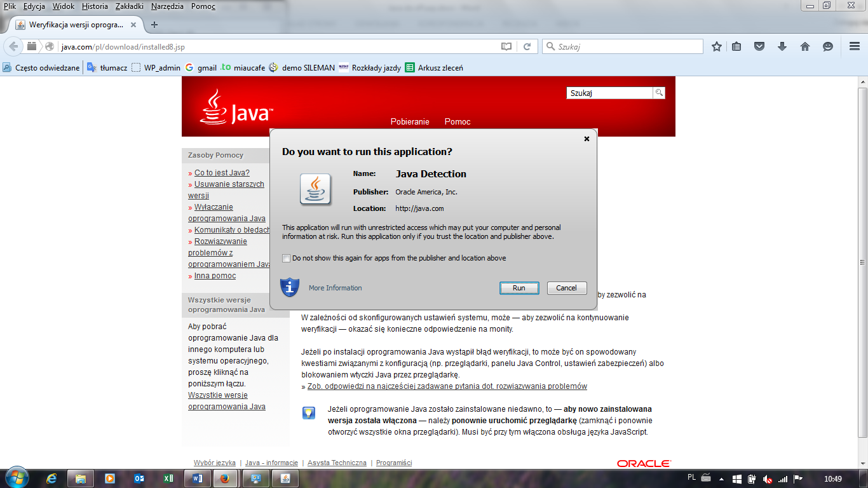
Task: Click the magnifier button in Java site search
Action: coord(659,93)
